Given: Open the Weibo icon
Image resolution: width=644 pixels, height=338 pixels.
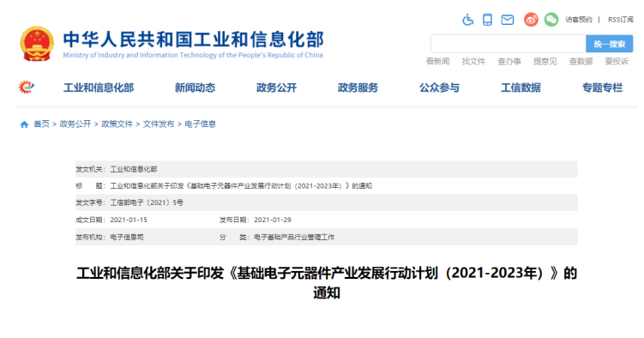Looking at the screenshot, I should tap(531, 20).
